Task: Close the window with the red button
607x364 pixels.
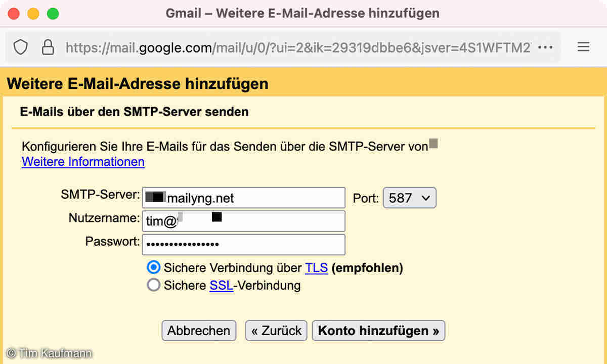Action: coord(14,14)
